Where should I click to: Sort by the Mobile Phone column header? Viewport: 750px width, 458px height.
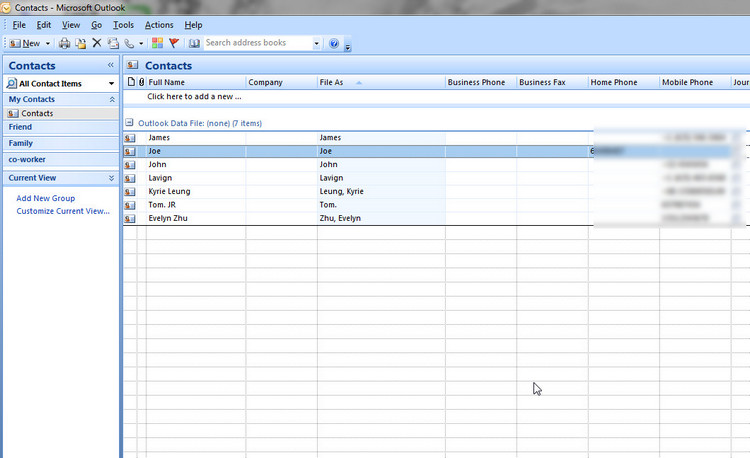point(695,82)
